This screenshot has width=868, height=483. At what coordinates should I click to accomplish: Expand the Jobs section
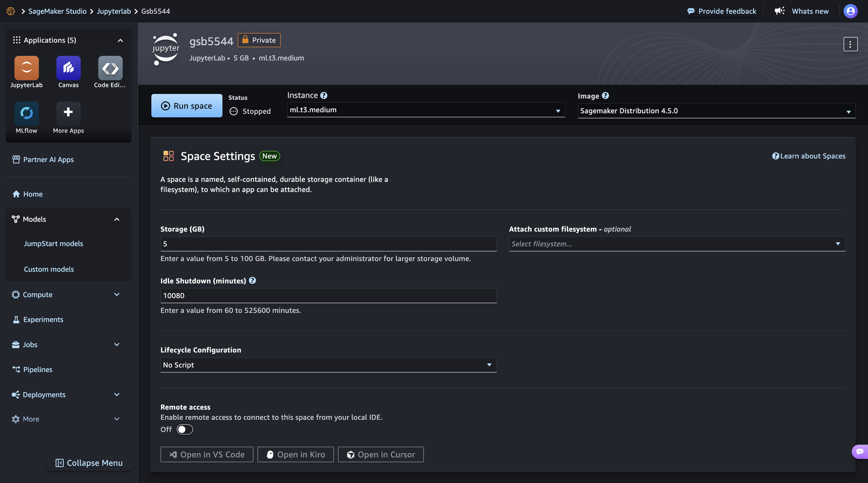(117, 345)
